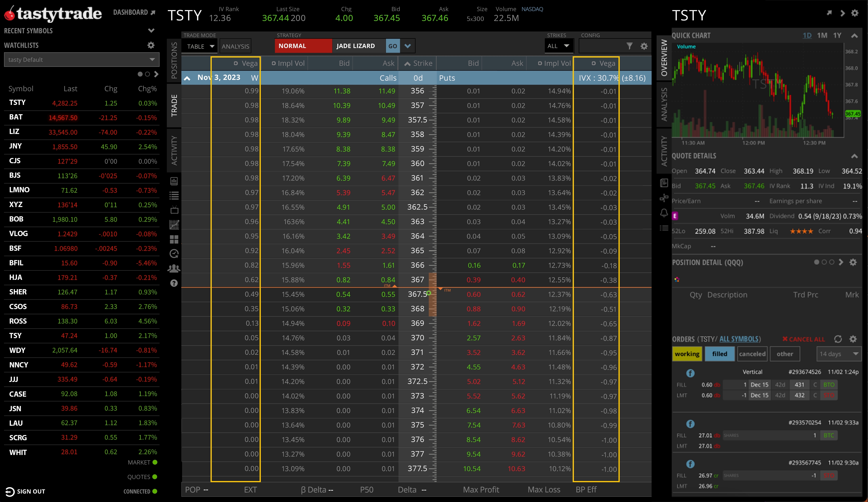Open the grid layout icon in left sidebar
Viewport: 868px width, 502px height.
(174, 239)
